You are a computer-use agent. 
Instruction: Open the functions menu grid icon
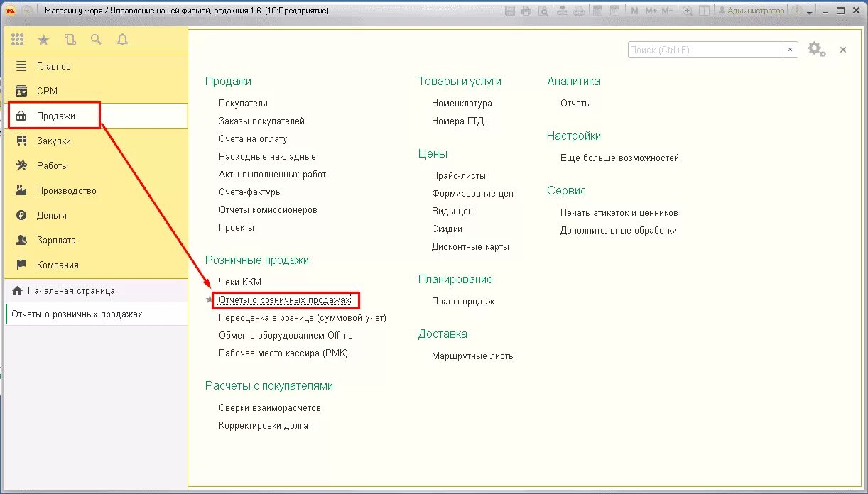point(18,40)
